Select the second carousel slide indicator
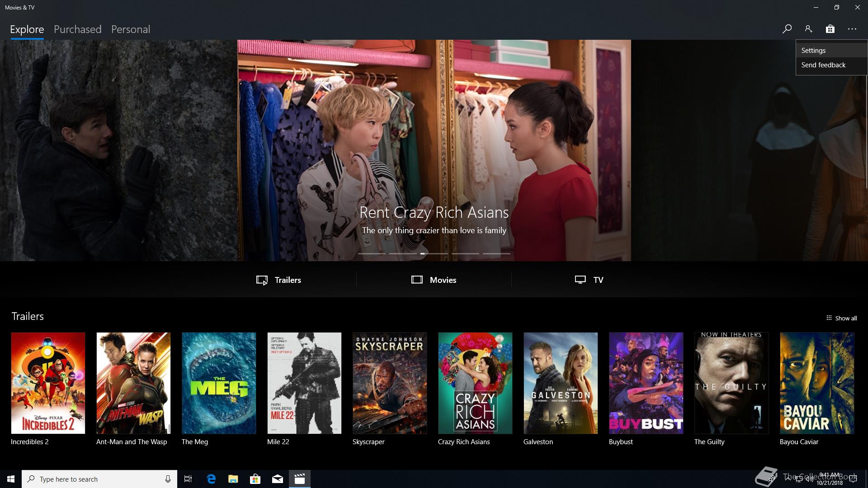This screenshot has height=488, width=868. (x=403, y=253)
